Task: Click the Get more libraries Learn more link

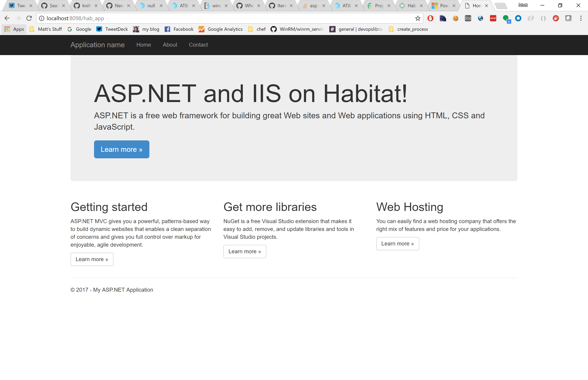Action: 245,251
